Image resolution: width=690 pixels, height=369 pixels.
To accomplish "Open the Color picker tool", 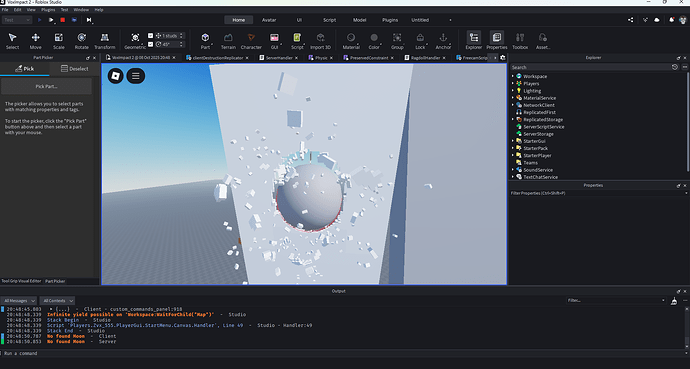I will pos(374,41).
